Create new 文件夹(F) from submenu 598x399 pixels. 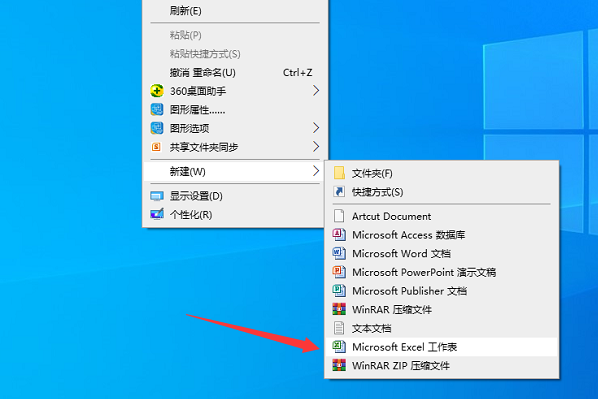tap(442, 173)
